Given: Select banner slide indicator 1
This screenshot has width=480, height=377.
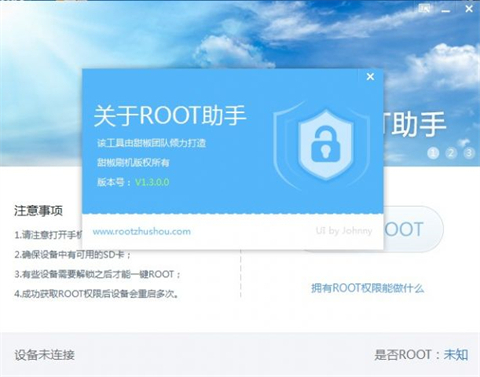Looking at the screenshot, I should click(x=433, y=153).
